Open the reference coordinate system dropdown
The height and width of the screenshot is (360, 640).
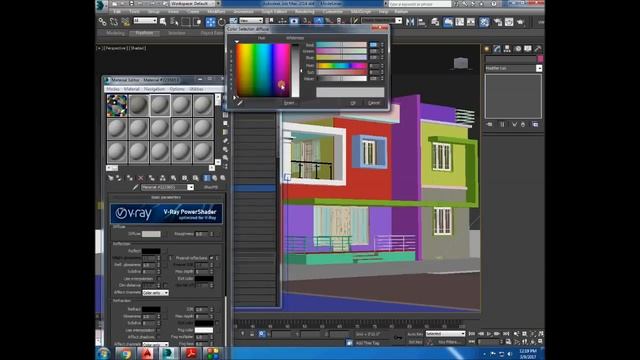[251, 20]
